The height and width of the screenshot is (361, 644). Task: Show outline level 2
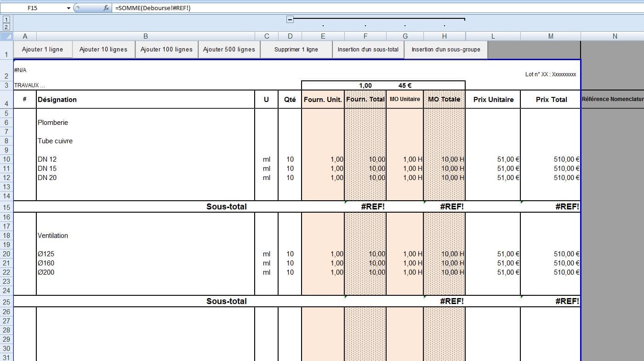6,27
